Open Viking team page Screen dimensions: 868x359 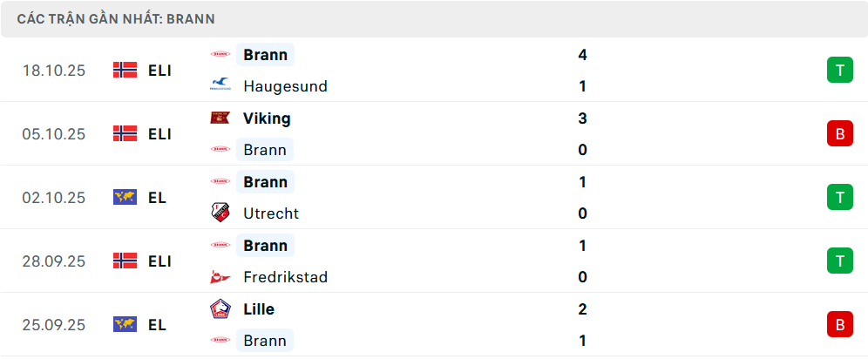(x=267, y=119)
